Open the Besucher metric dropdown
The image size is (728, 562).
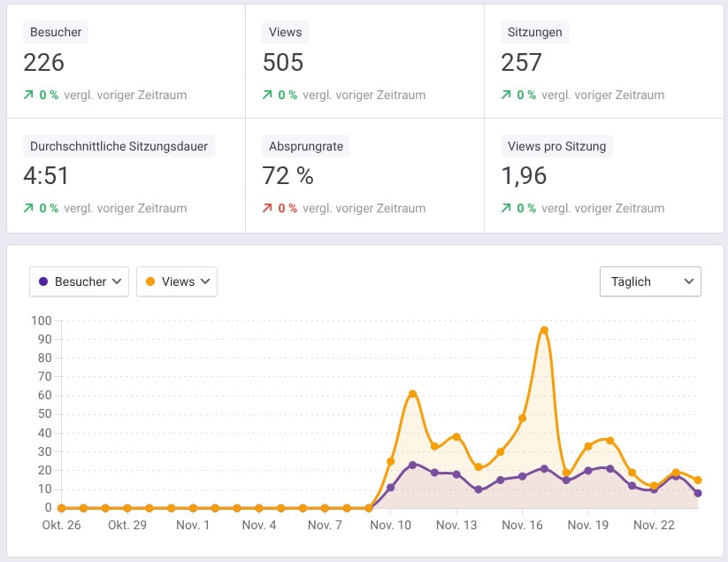[x=79, y=281]
